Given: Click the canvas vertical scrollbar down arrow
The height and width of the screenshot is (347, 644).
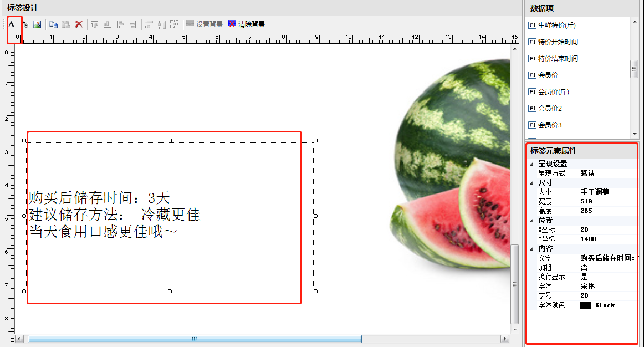Looking at the screenshot, I should 515,329.
